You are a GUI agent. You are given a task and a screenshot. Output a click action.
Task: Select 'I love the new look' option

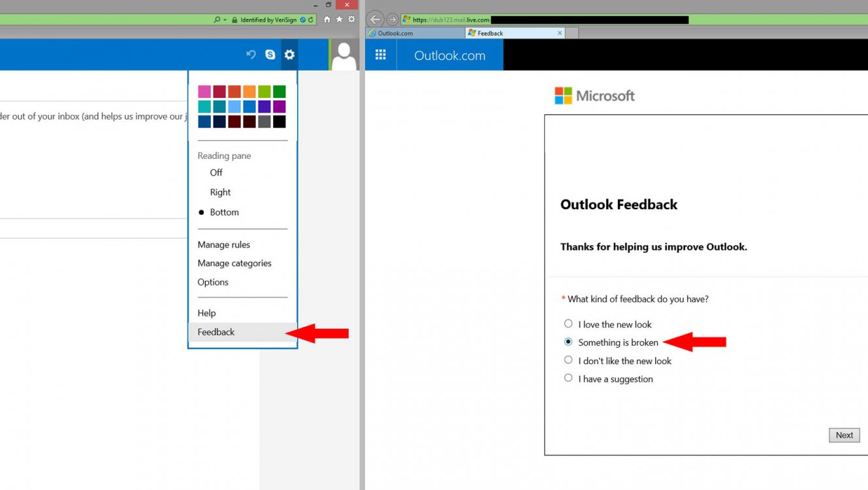click(x=568, y=323)
